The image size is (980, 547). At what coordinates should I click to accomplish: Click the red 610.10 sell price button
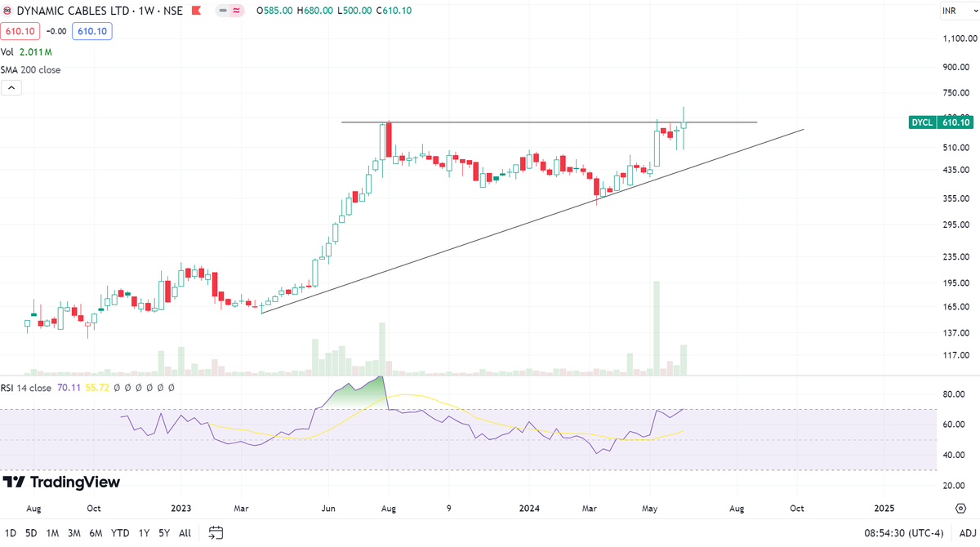tap(18, 31)
